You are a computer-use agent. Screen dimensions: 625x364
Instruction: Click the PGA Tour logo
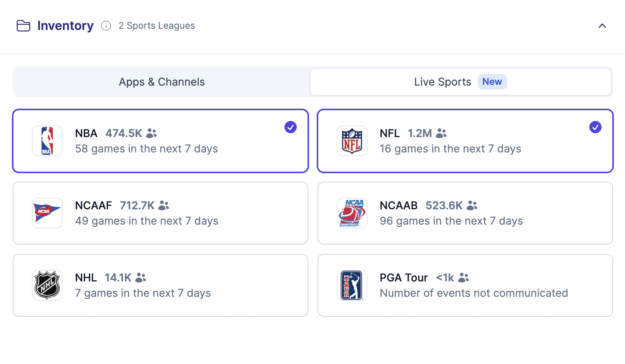(x=352, y=285)
